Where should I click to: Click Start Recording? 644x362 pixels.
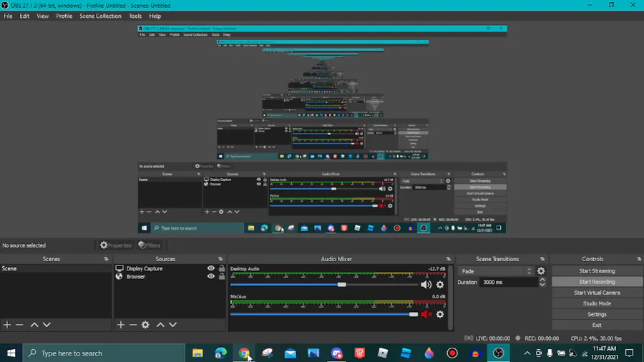pos(597,282)
